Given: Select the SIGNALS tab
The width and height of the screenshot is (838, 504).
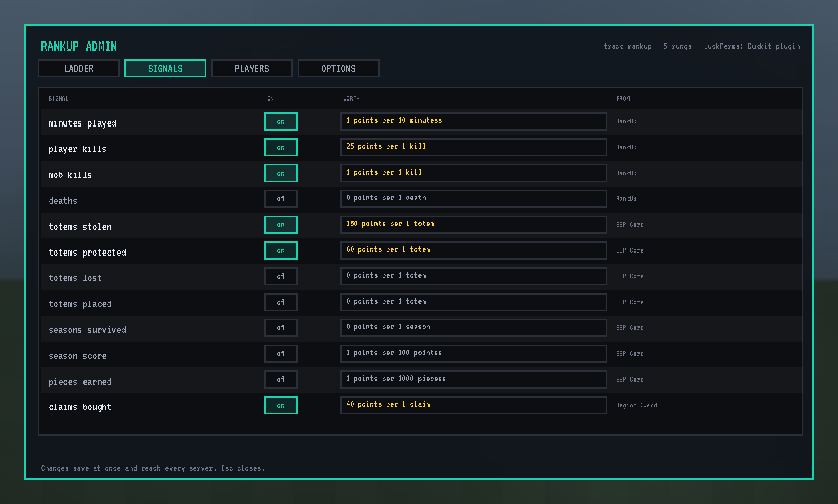Looking at the screenshot, I should pos(165,68).
